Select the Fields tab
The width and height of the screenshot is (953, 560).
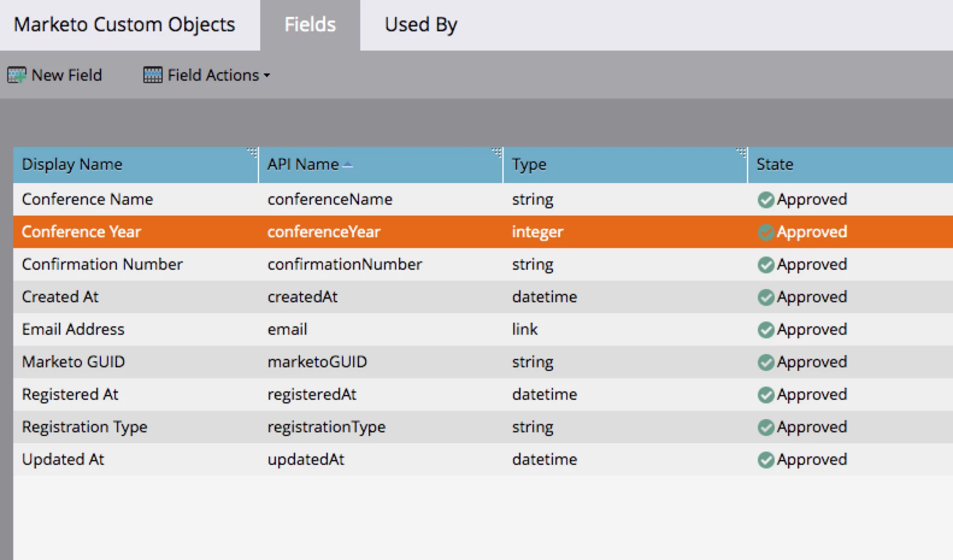pyautogui.click(x=310, y=25)
